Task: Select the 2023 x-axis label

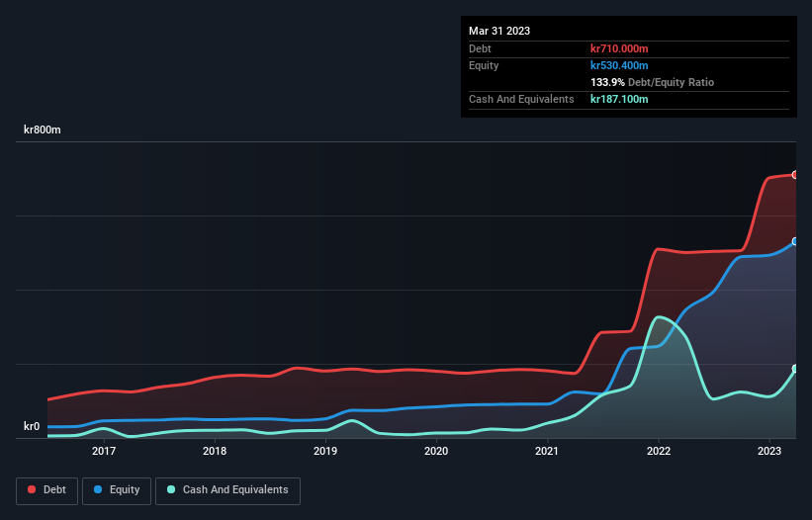Action: 769,451
